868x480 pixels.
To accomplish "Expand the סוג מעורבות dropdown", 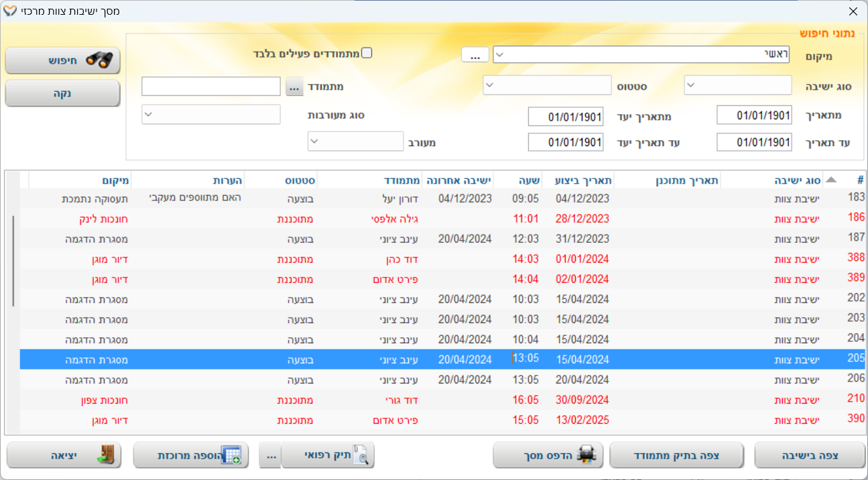I will (211, 115).
